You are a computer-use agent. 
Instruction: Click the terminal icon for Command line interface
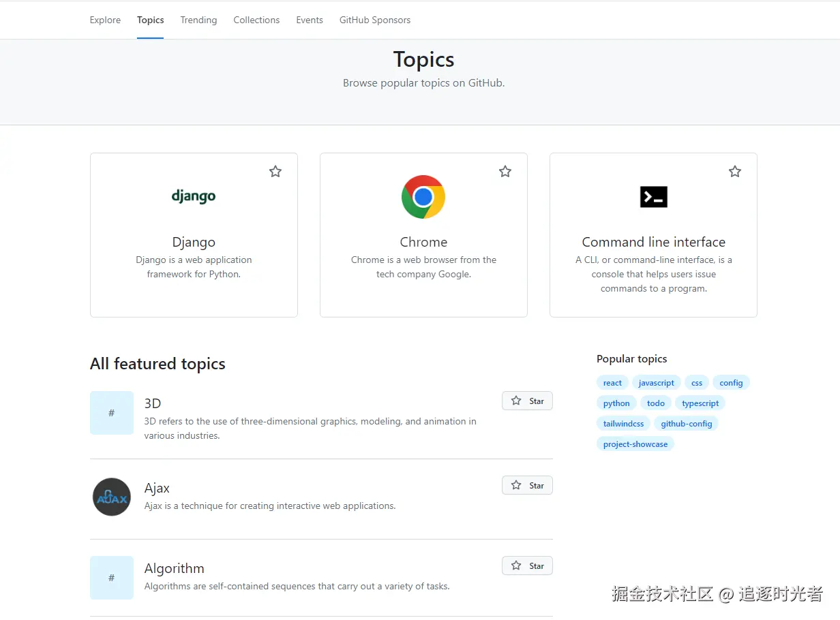[x=654, y=197]
